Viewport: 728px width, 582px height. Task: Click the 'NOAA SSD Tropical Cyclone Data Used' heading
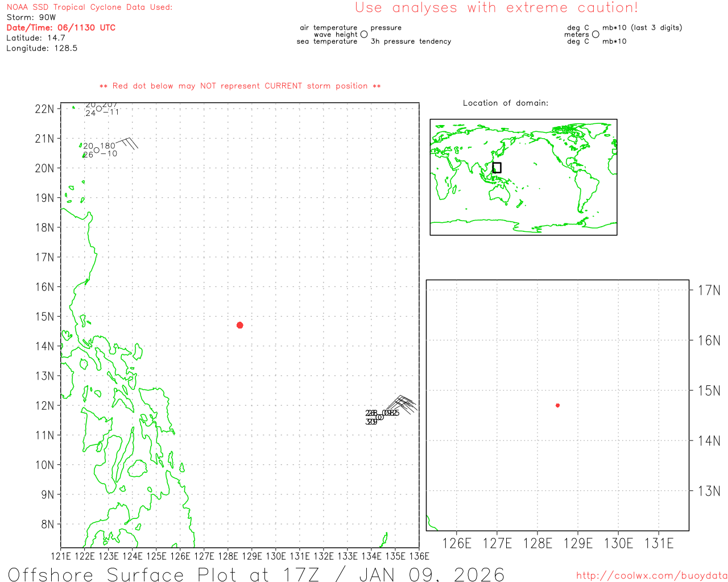click(x=89, y=7)
